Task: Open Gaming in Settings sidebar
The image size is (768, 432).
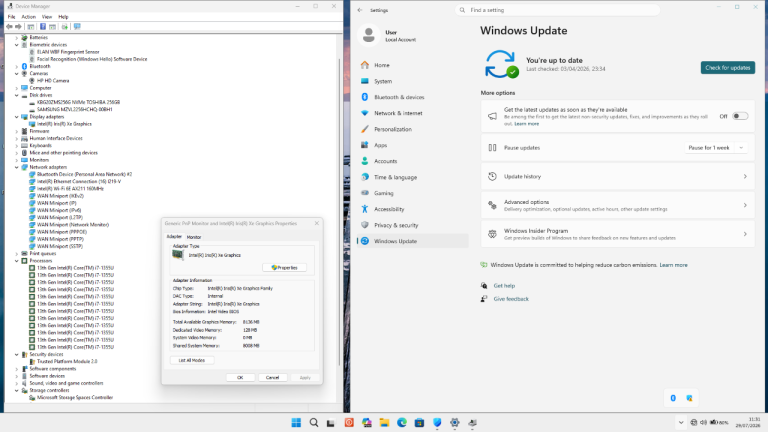Action: click(412, 193)
